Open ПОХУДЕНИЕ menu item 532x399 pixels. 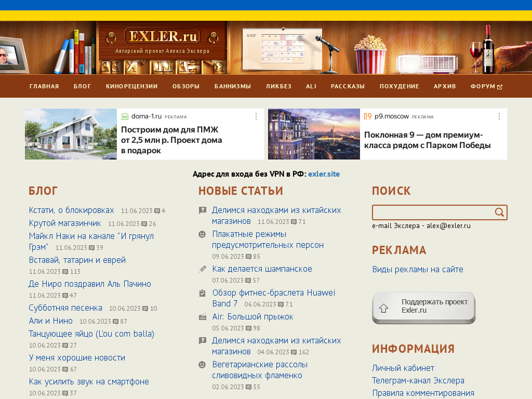(400, 87)
